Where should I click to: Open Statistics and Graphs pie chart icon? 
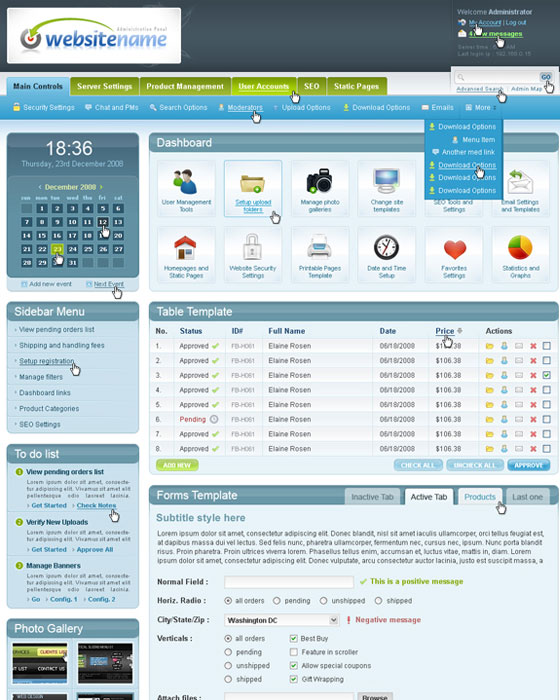pyautogui.click(x=520, y=254)
